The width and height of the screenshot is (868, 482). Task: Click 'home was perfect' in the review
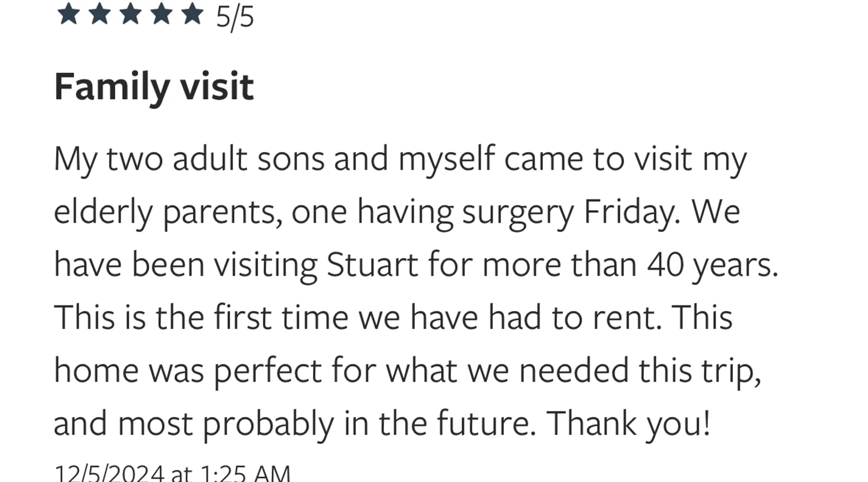click(188, 371)
